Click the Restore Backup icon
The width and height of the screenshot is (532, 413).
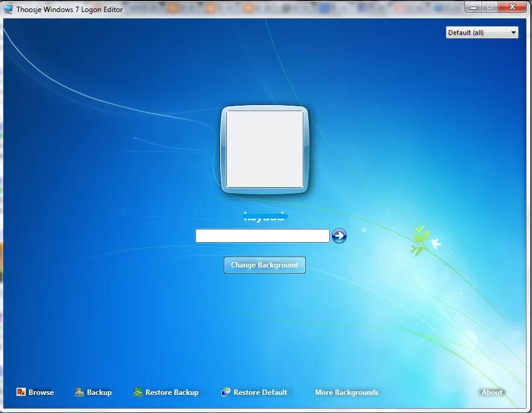pos(138,392)
